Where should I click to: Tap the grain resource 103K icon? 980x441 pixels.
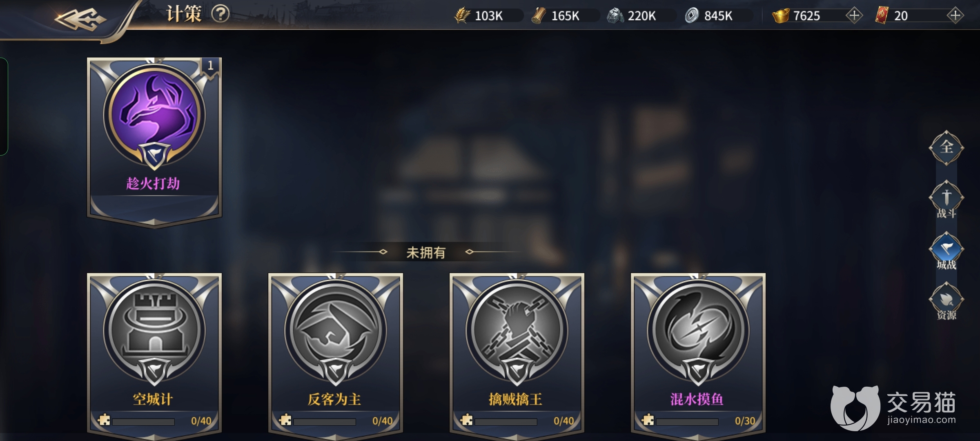click(462, 16)
